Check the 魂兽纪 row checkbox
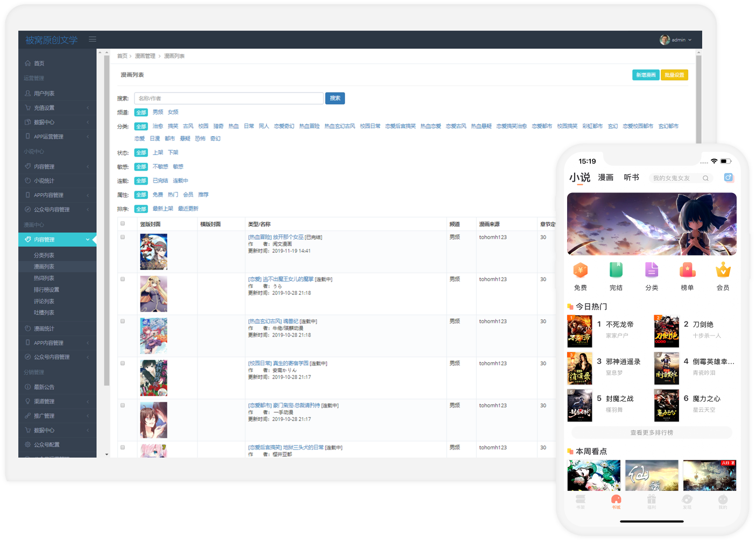Screen dimensions: 756x542 point(123,321)
